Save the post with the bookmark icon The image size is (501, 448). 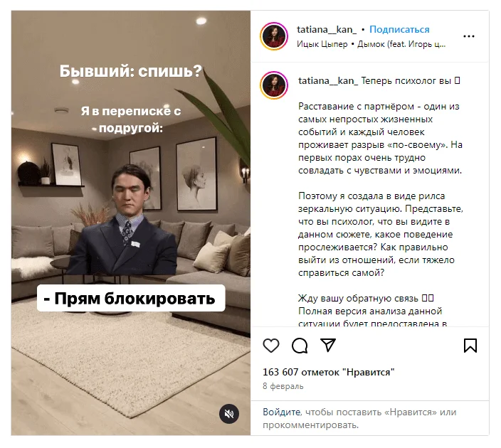click(x=470, y=346)
